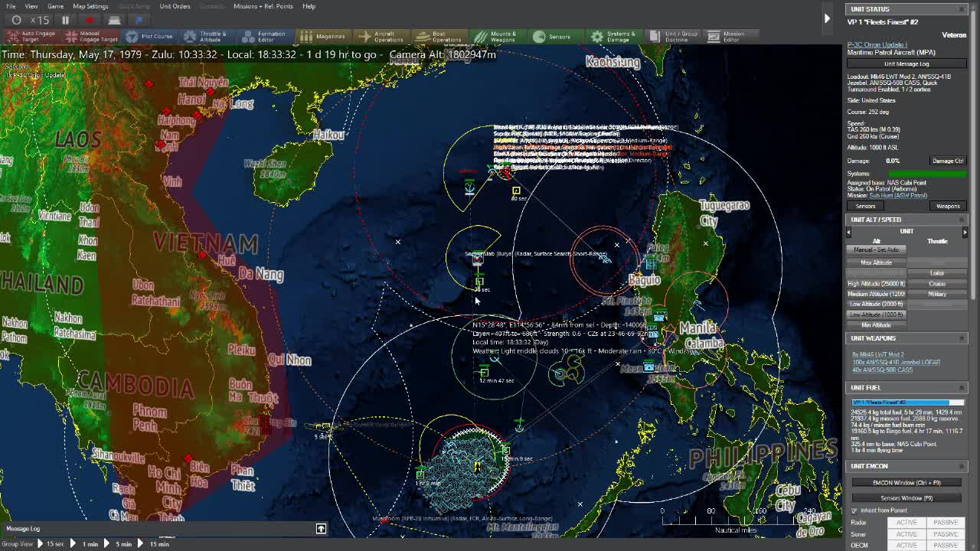The height and width of the screenshot is (551, 980).
Task: Click Weapons button in Unit Status
Action: [948, 206]
